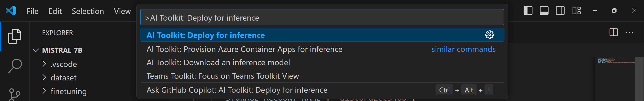644x101 pixels.
Task: Select Download an inference model command
Action: click(218, 62)
